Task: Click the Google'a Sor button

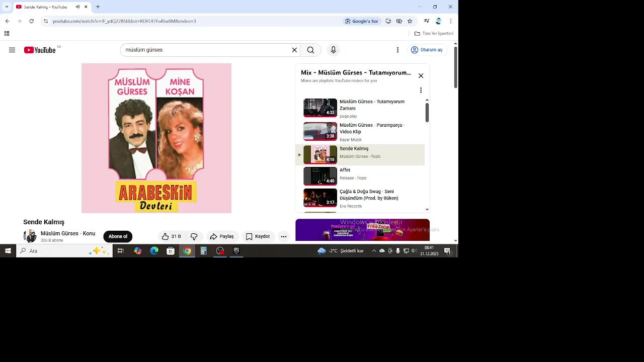Action: 362,21
